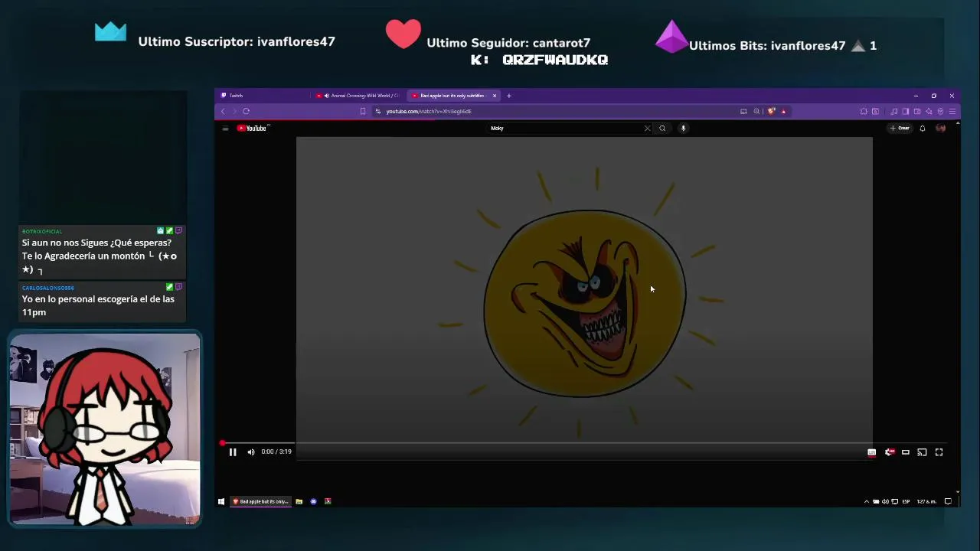Open the taskbar volume control
Screen dimensions: 980x551
[x=885, y=502]
